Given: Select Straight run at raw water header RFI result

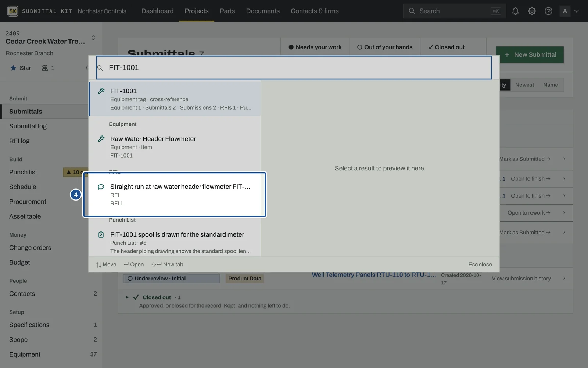Looking at the screenshot, I should pos(175,195).
